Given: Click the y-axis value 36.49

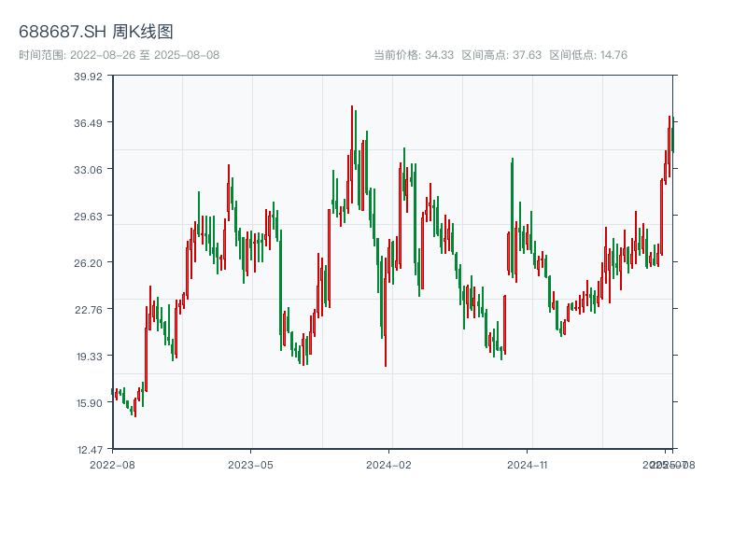Looking at the screenshot, I should coord(88,123).
